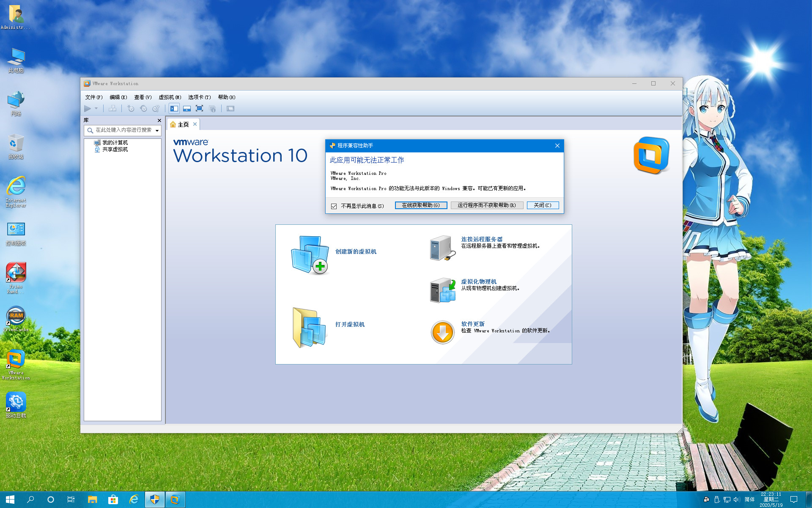Open the 驱动总裁 desktop shortcut
Viewport: 812px width, 508px height.
point(16,405)
